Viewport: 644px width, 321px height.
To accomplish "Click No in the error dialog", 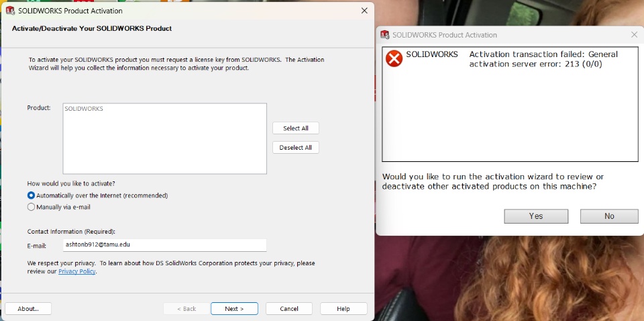I will tap(609, 216).
